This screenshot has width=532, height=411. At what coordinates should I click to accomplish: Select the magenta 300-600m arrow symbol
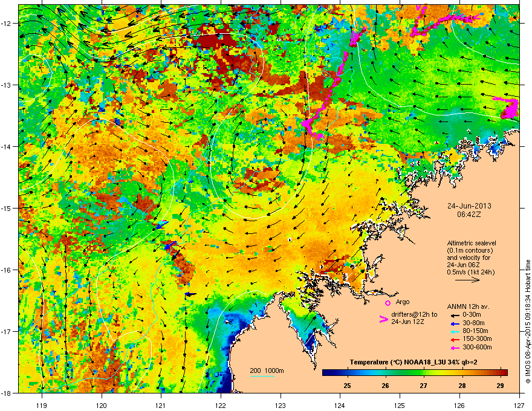(x=455, y=348)
